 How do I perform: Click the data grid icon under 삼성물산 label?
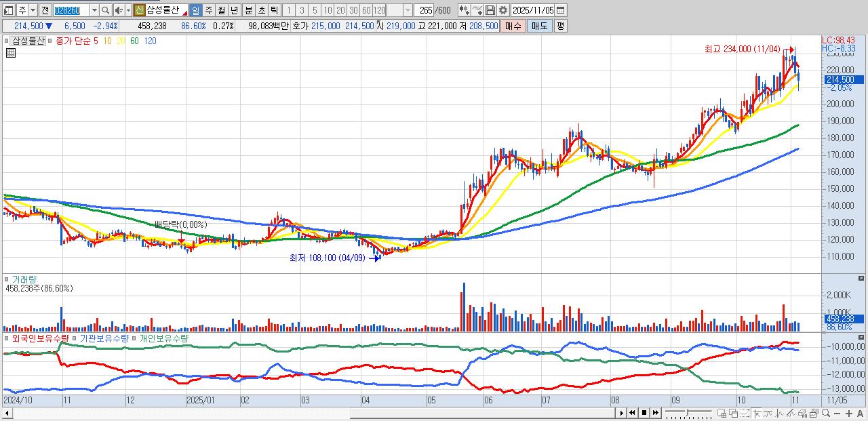11,53
